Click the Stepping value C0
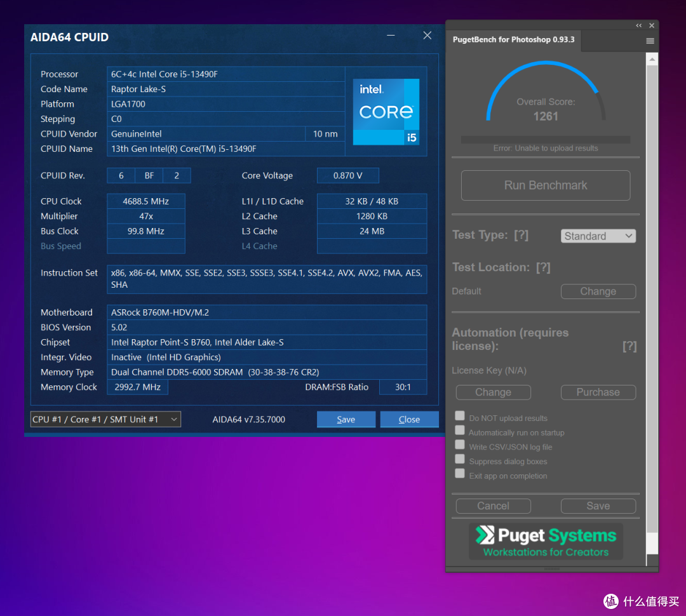The image size is (686, 616). pos(225,119)
